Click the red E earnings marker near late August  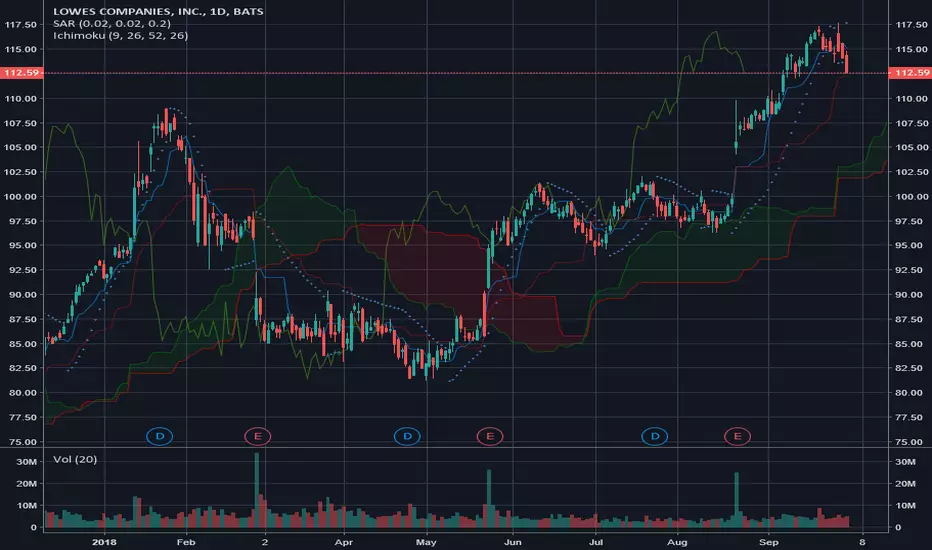click(x=737, y=436)
